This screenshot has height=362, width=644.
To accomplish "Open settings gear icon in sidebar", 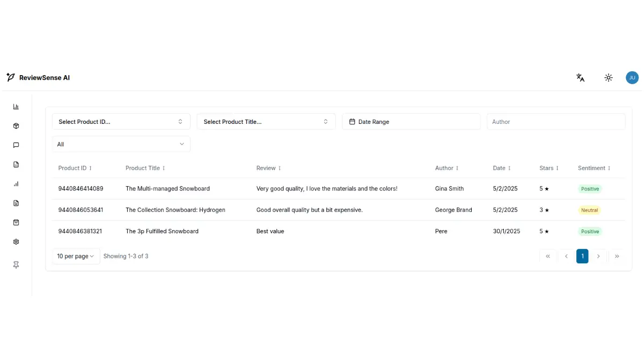I will tap(16, 242).
